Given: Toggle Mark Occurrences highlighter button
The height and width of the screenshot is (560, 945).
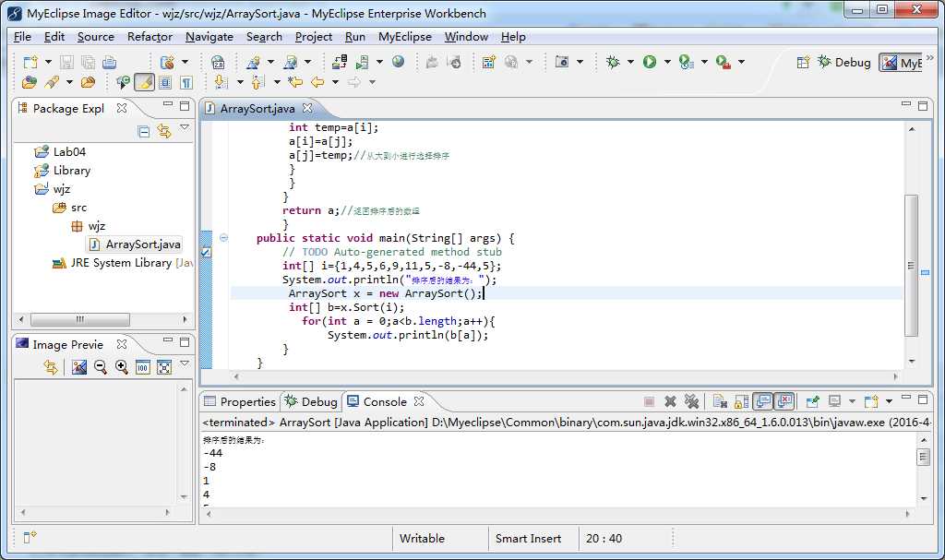Looking at the screenshot, I should pos(144,82).
